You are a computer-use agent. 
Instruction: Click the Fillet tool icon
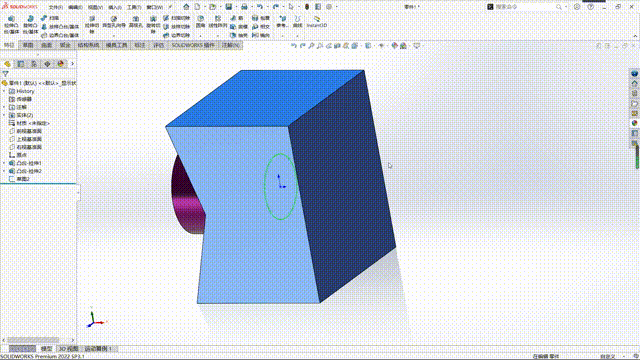201,19
